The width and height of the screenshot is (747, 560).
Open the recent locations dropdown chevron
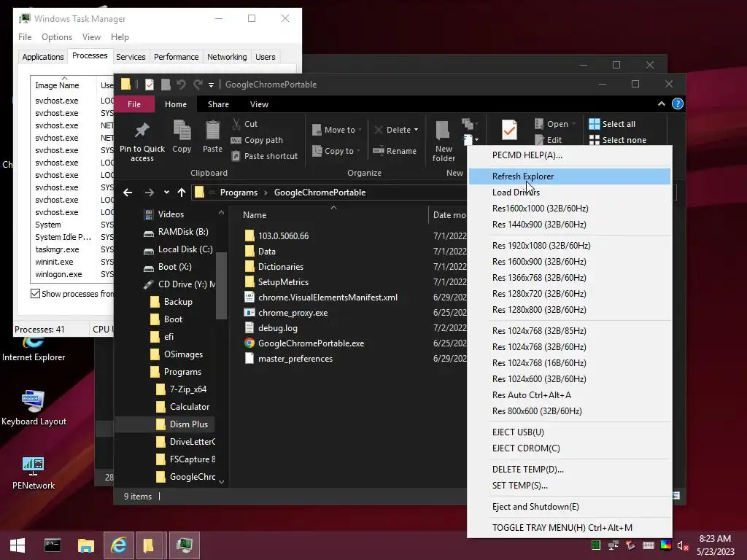(166, 192)
